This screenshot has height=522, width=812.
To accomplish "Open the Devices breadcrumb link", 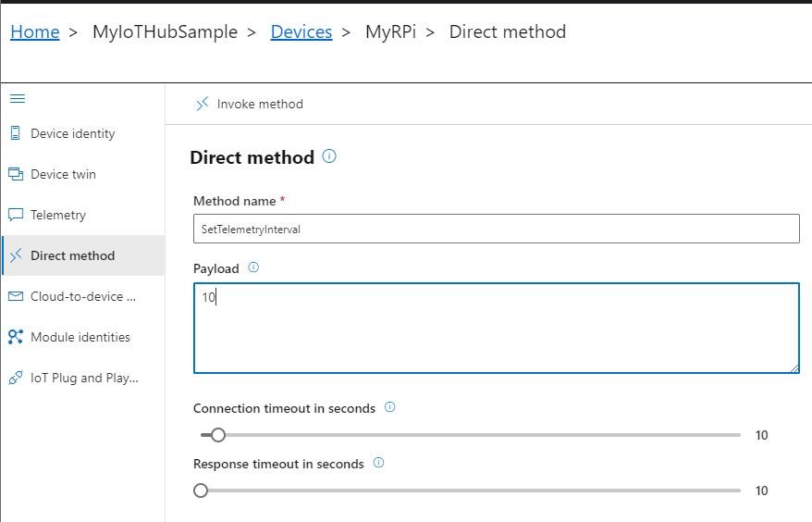I will pyautogui.click(x=301, y=31).
